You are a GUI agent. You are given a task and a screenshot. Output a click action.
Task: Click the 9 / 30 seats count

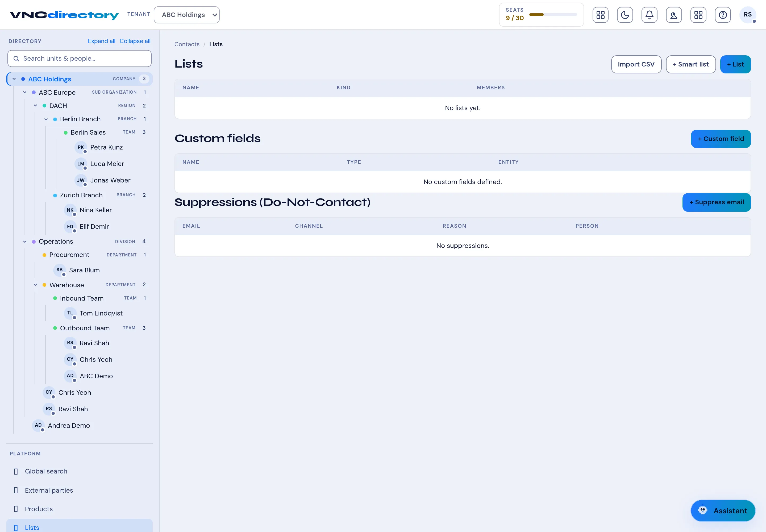[x=515, y=18]
